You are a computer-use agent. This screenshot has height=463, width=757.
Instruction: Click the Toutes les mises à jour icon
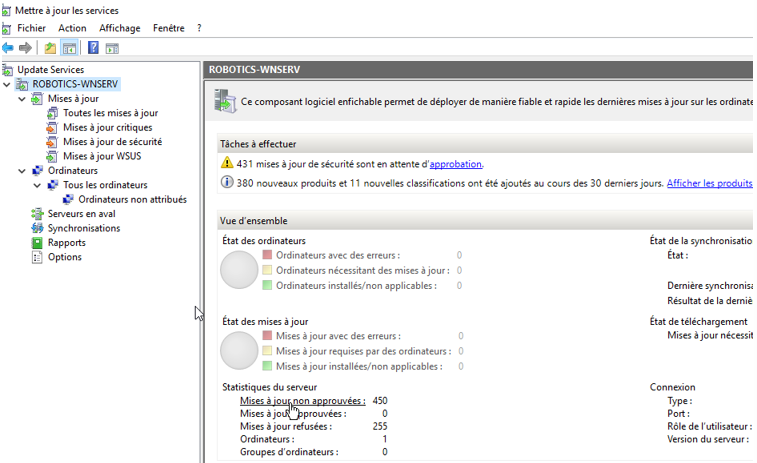pos(52,113)
